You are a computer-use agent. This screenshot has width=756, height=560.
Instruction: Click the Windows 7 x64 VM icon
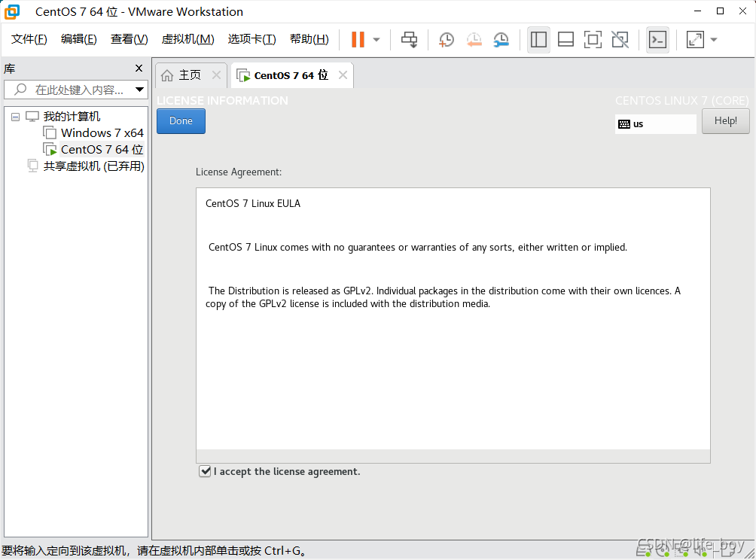[50, 132]
